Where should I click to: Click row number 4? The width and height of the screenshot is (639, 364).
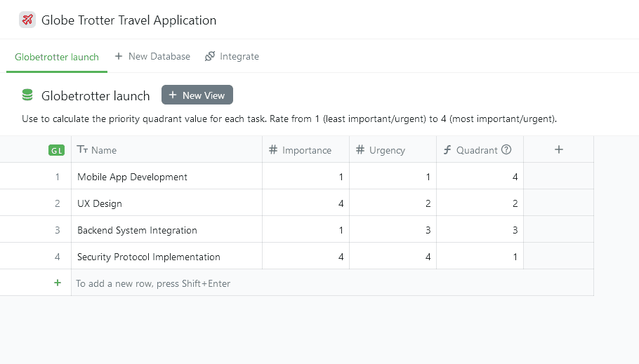coord(58,257)
